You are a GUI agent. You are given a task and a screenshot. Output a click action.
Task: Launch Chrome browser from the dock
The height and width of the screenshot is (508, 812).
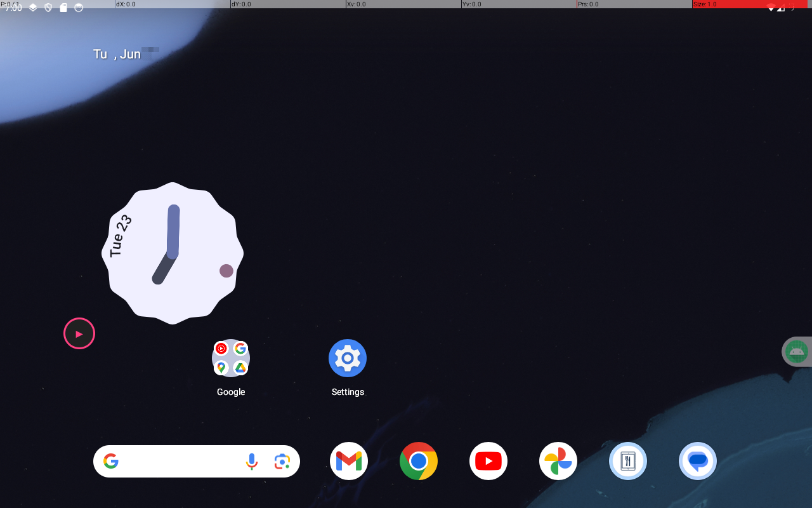pos(419,461)
